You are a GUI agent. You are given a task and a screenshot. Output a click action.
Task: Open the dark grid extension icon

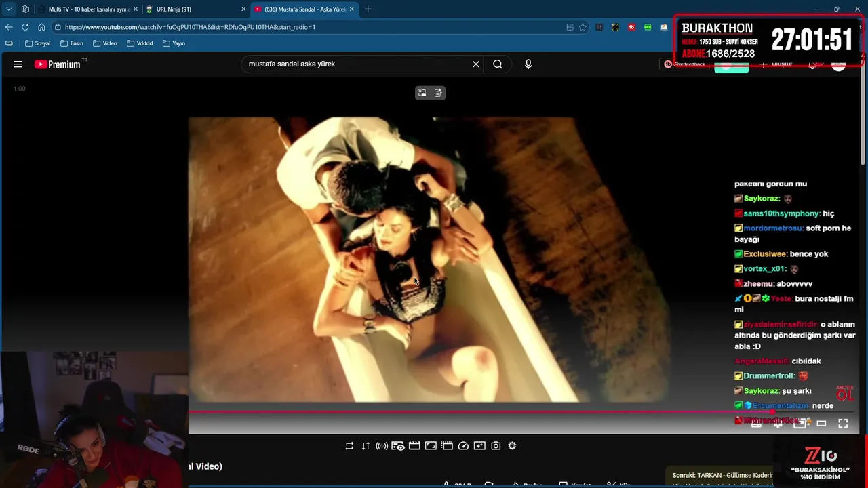click(x=599, y=27)
